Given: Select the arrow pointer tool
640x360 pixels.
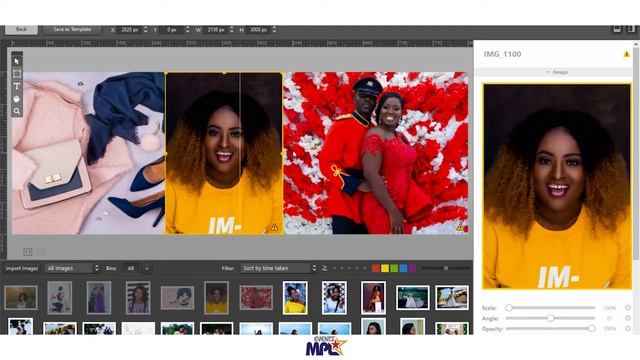Looking at the screenshot, I should point(17,61).
